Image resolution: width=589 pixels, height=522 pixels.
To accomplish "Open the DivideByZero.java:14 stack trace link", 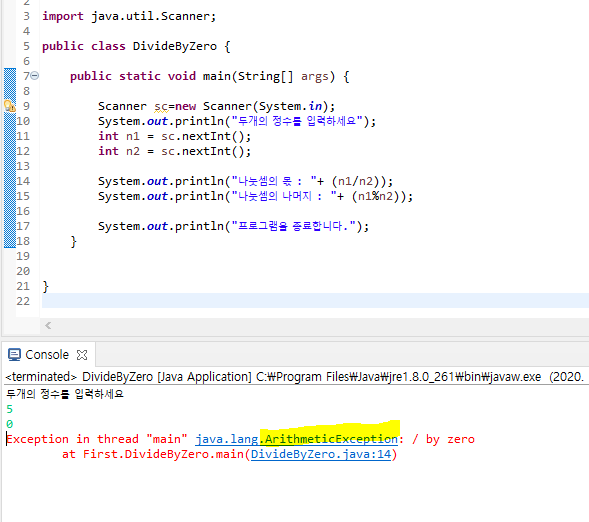I will [321, 454].
